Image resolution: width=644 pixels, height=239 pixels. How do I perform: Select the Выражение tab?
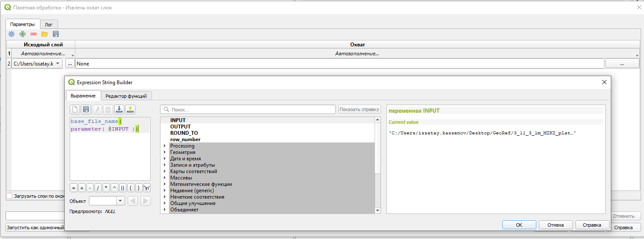[x=83, y=96]
